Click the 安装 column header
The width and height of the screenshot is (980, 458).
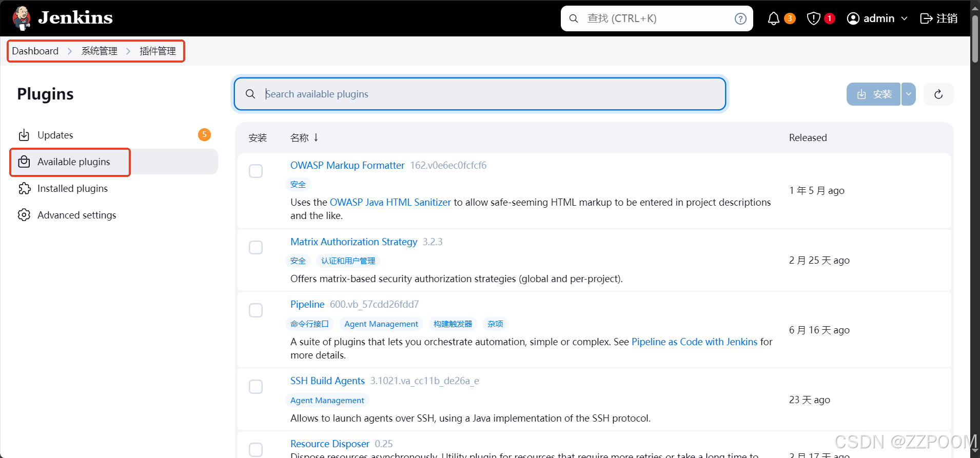click(x=258, y=137)
